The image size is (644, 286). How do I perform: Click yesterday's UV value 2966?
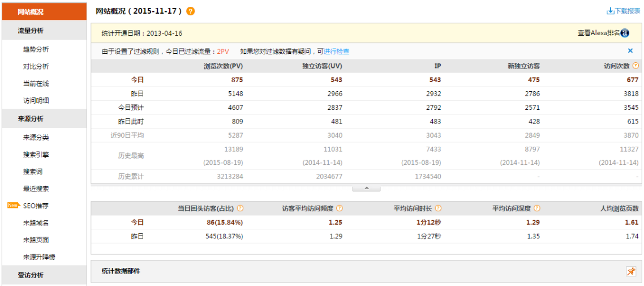pos(335,93)
